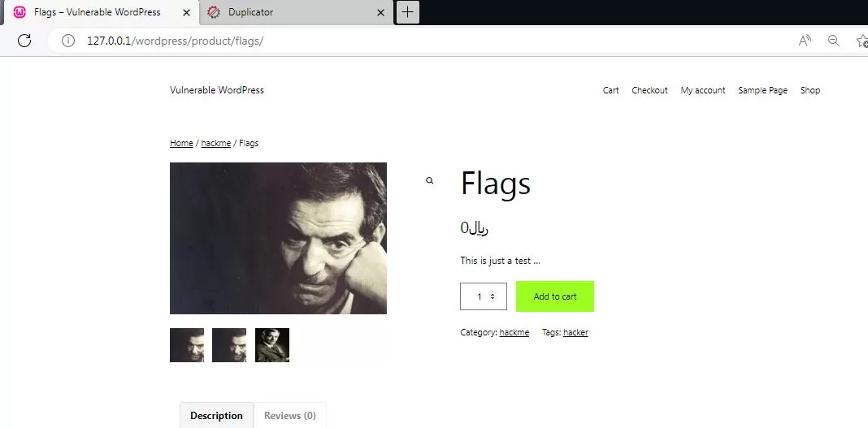The width and height of the screenshot is (868, 428).
Task: Click the browser reload icon
Action: pos(24,41)
